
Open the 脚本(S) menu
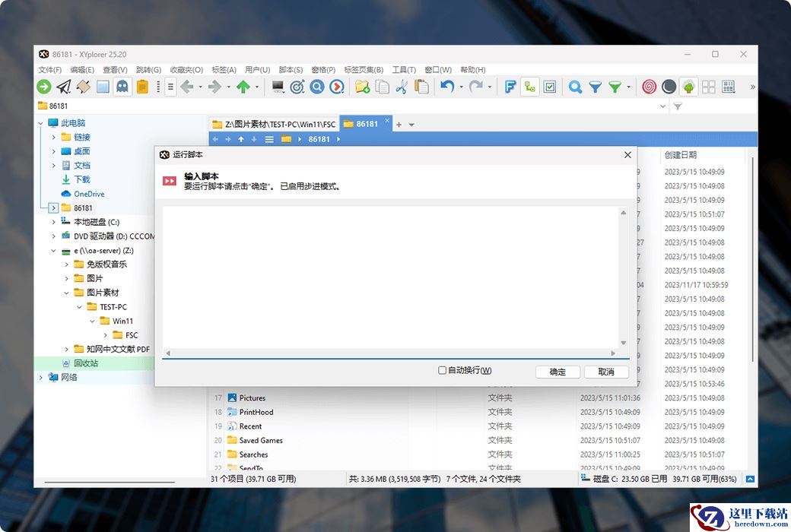click(291, 70)
